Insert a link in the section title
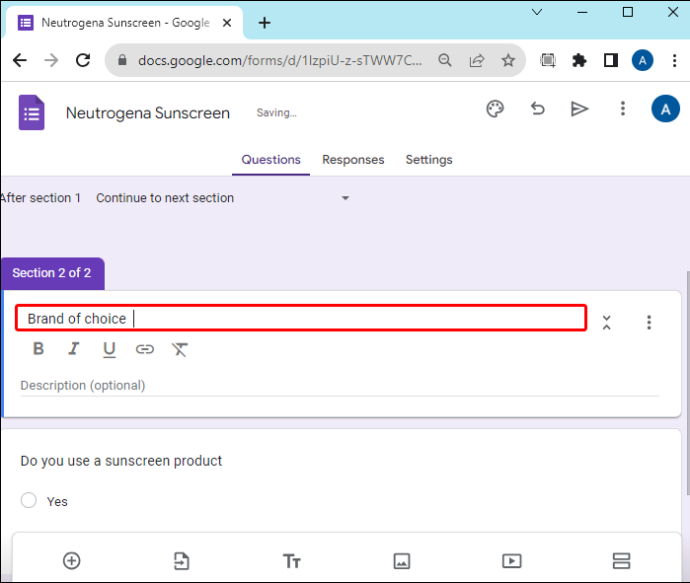This screenshot has height=583, width=690. click(144, 349)
